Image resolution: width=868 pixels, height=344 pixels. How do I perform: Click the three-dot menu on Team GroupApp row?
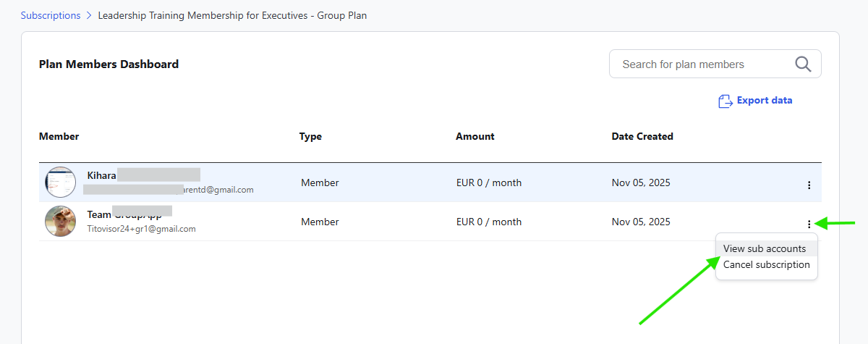(809, 225)
